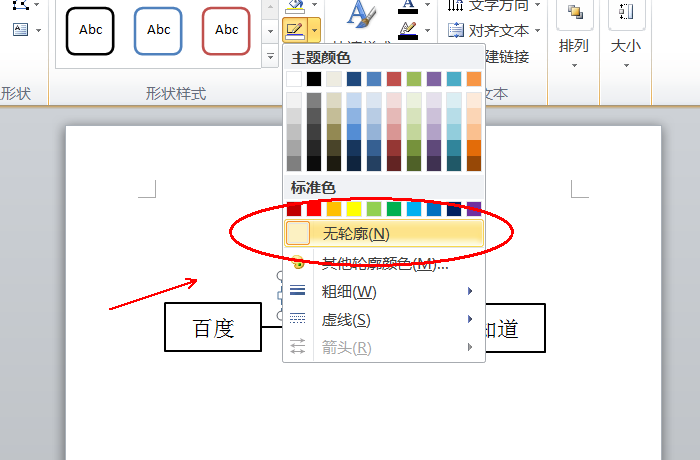Screen dimensions: 700x460
Task: Open 其他轮廓颜色(M) more outline colors
Action: [x=384, y=263]
